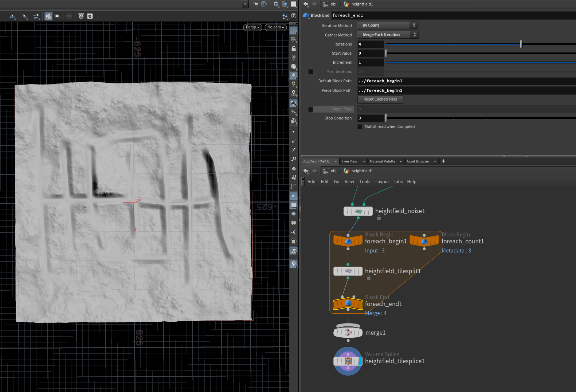Select the merge1 node

click(348, 332)
